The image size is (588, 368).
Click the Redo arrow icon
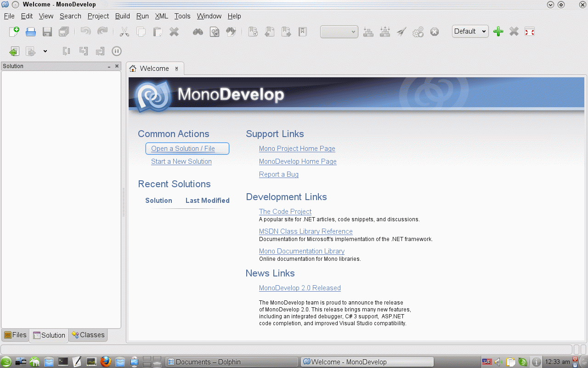point(102,31)
